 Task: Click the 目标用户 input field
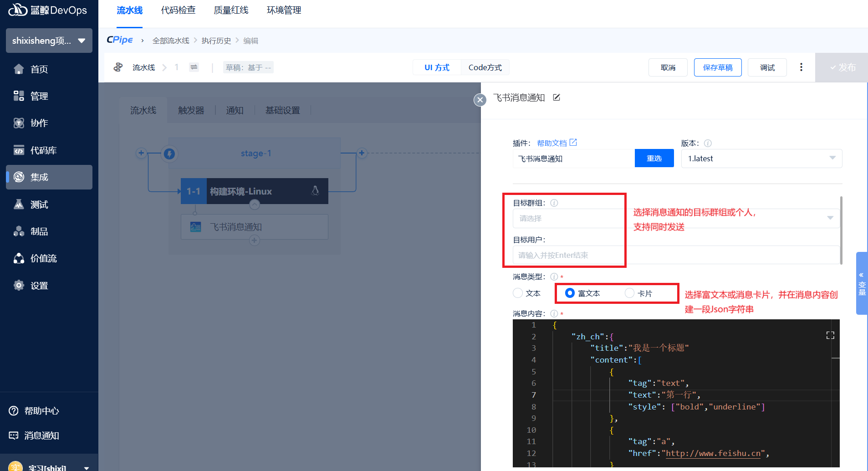676,255
